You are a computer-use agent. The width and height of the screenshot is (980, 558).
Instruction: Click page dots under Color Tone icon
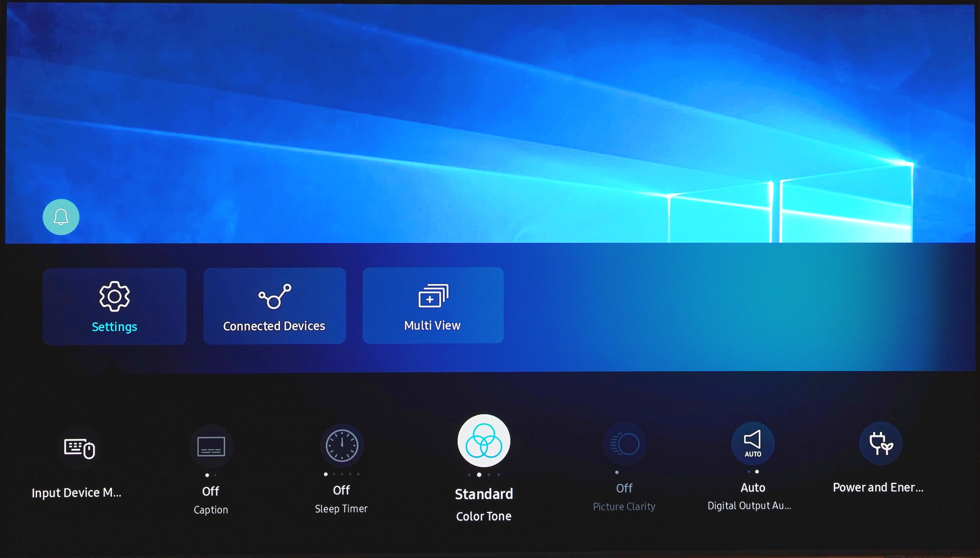pyautogui.click(x=484, y=475)
